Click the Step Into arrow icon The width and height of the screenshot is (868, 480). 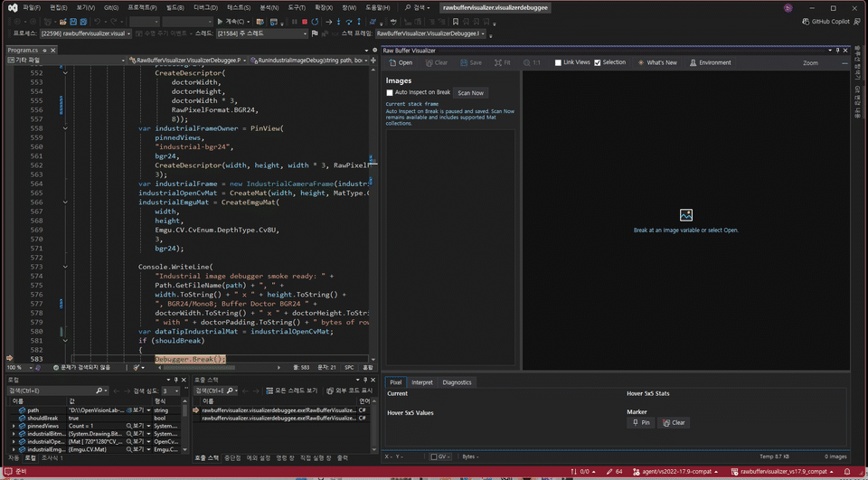click(x=339, y=22)
